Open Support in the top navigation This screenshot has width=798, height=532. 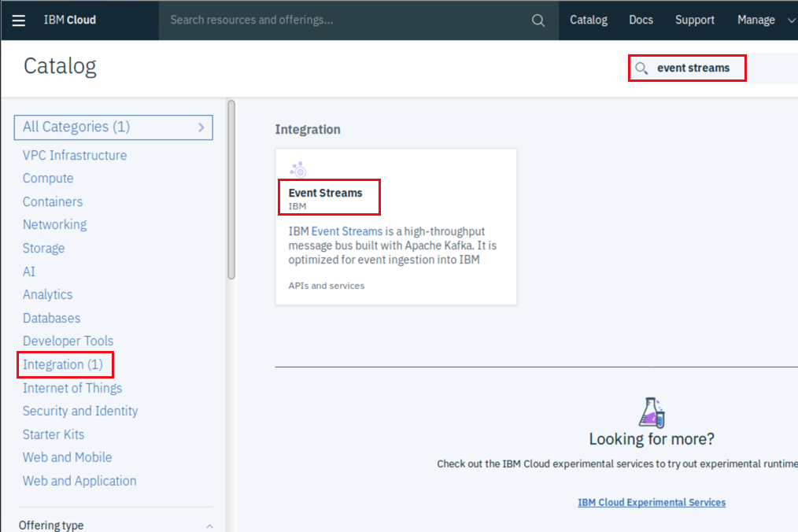click(x=695, y=20)
